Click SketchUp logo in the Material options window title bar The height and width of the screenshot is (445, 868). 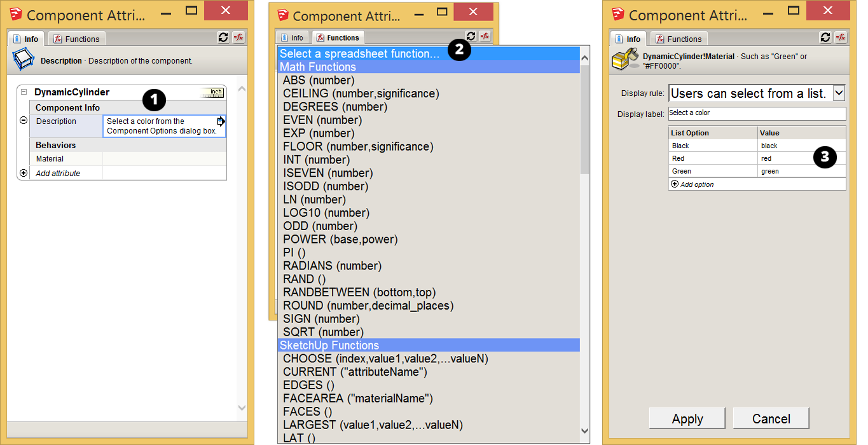618,14
